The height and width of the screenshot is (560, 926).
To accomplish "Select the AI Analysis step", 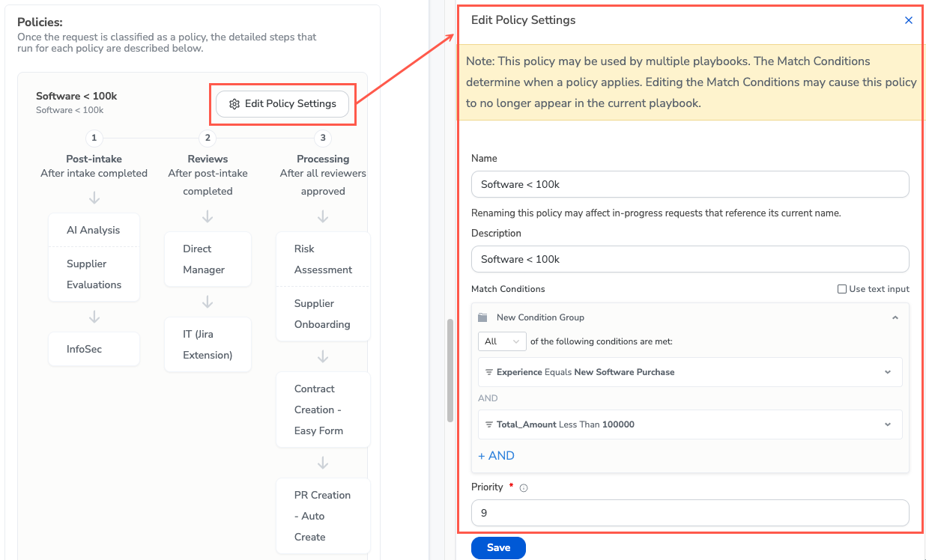I will (94, 230).
